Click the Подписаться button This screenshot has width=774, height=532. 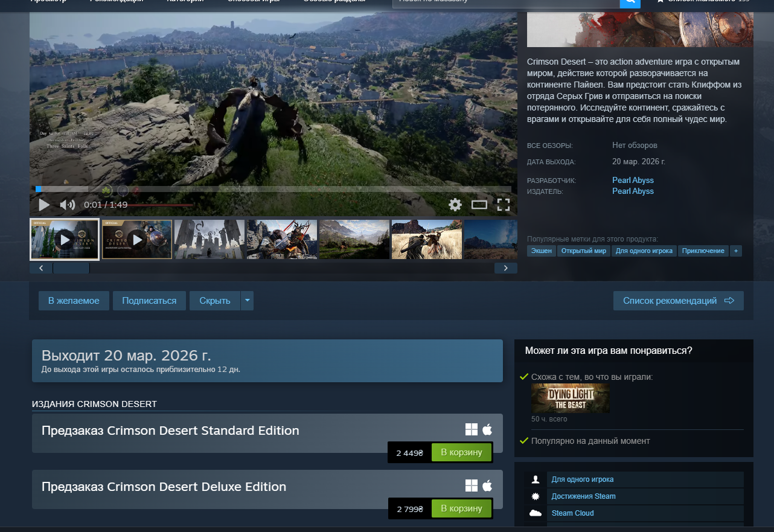pos(149,301)
